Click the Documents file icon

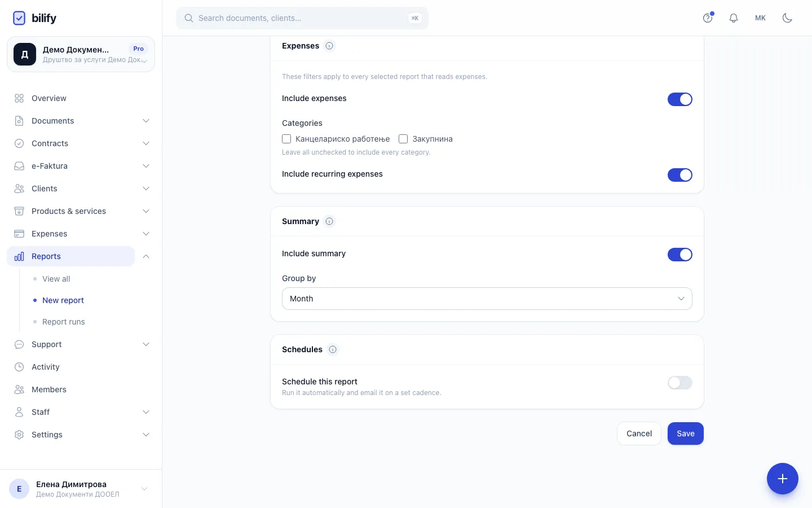(19, 121)
